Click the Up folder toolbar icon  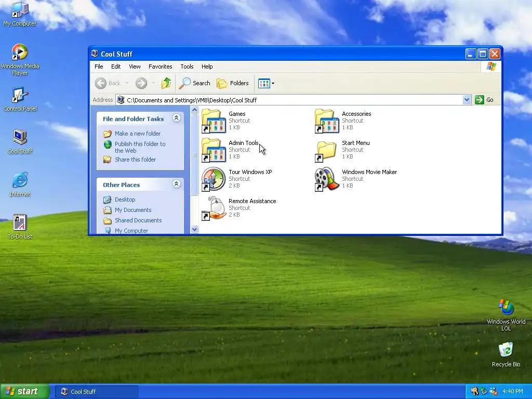pos(166,83)
